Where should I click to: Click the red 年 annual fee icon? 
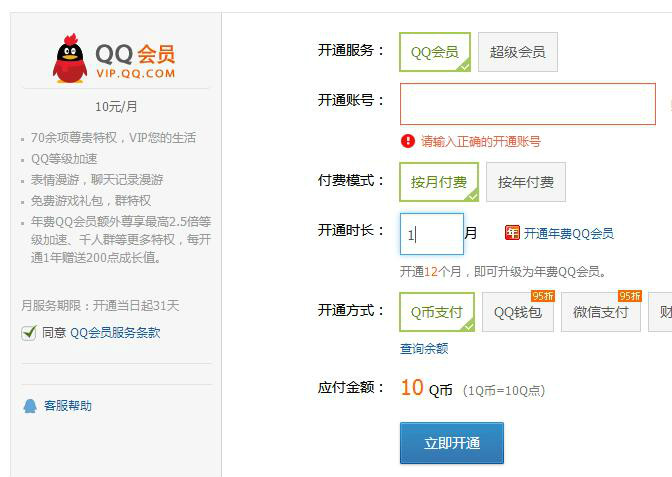tap(512, 233)
